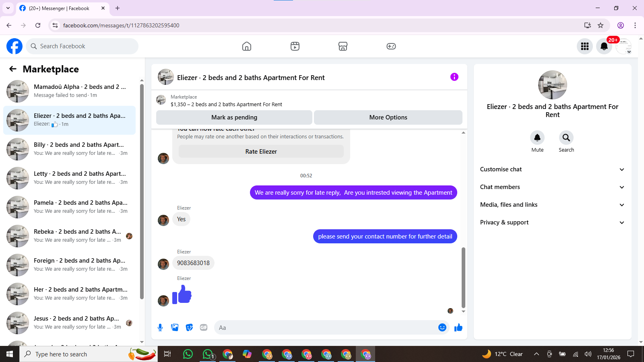Click the Rate Eliezer button
Screen dimensions: 644x362
point(261,152)
